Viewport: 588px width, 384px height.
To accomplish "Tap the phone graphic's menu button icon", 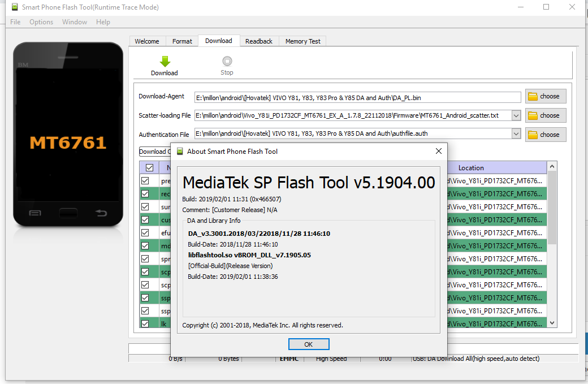I will pyautogui.click(x=35, y=213).
